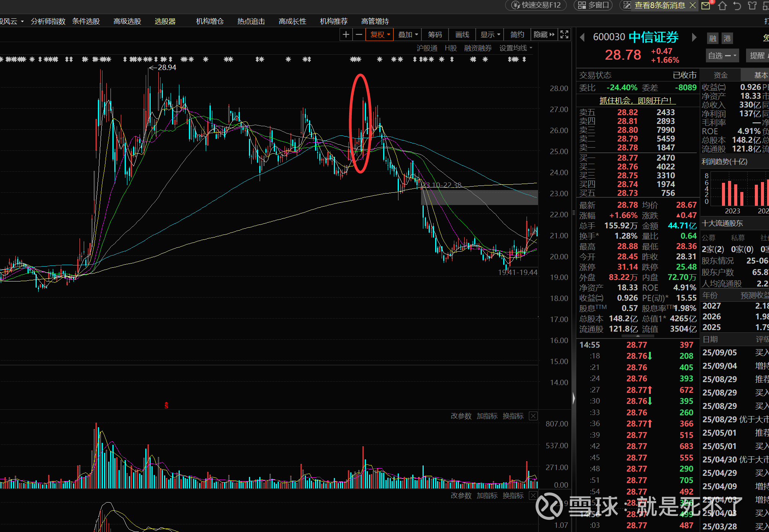Click the 抓住机会,即刻开户 link
The image size is (769, 532).
(637, 101)
